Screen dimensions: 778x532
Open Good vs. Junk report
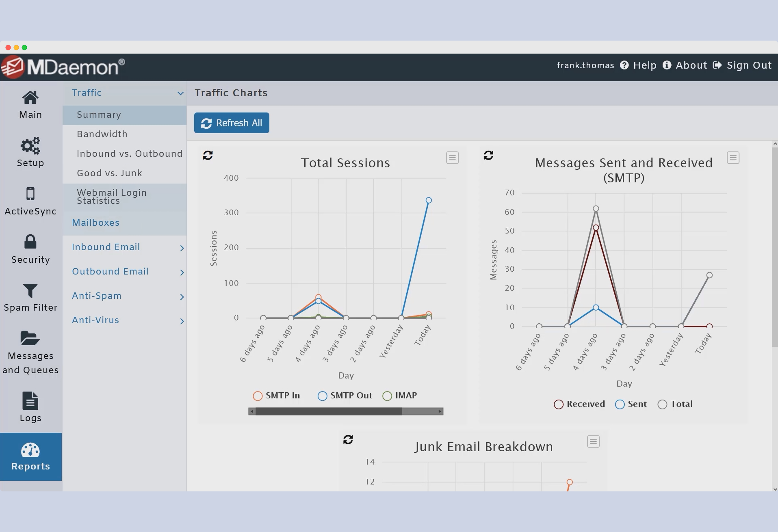point(125,173)
